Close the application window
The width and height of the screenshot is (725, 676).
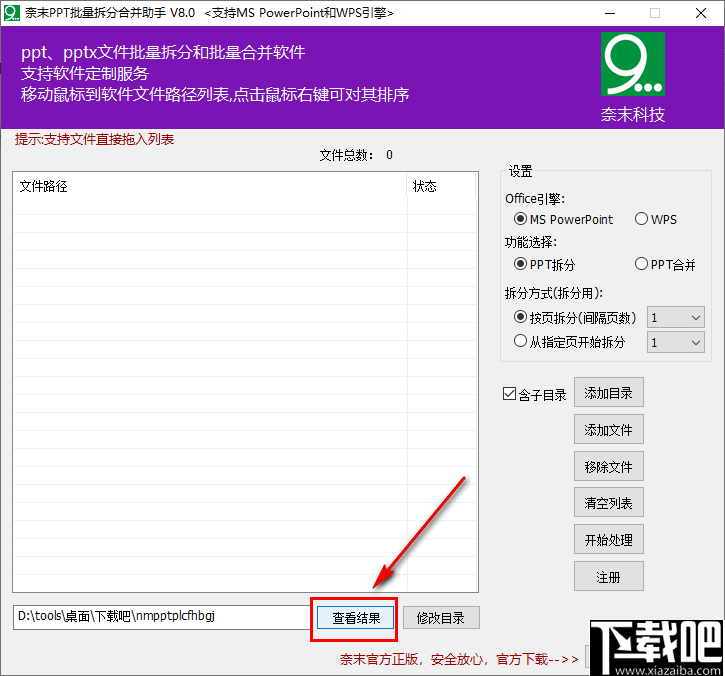click(x=700, y=13)
